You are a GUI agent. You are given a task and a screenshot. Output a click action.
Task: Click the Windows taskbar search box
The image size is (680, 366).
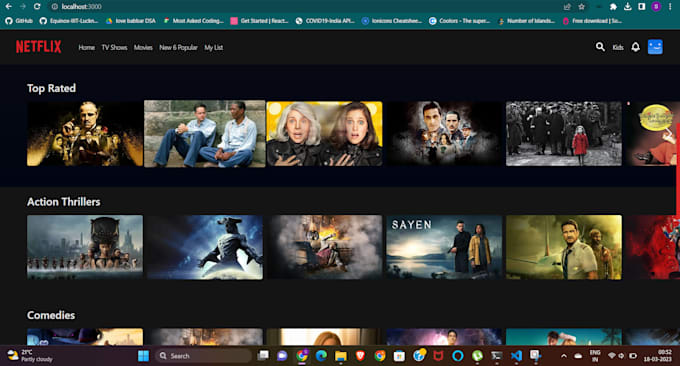pos(203,356)
